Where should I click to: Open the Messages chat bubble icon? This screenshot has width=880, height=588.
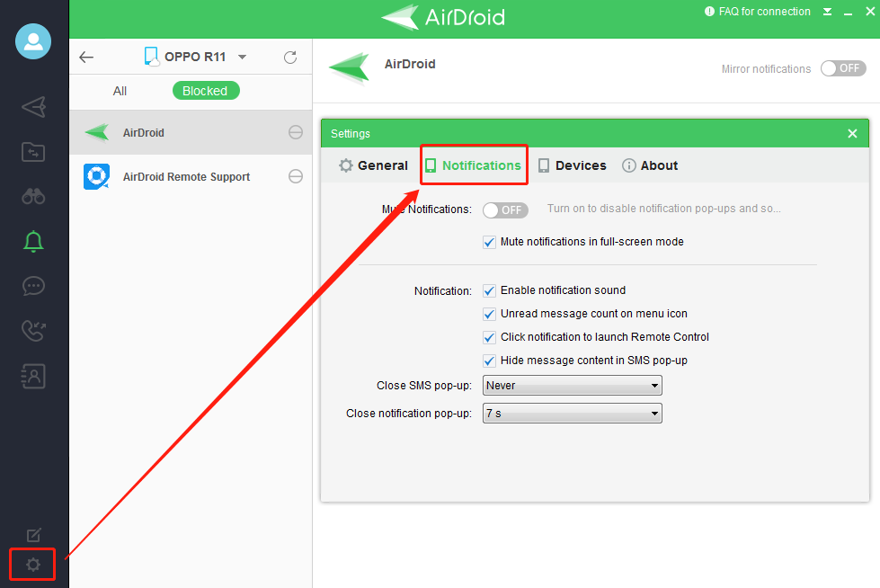[33, 286]
